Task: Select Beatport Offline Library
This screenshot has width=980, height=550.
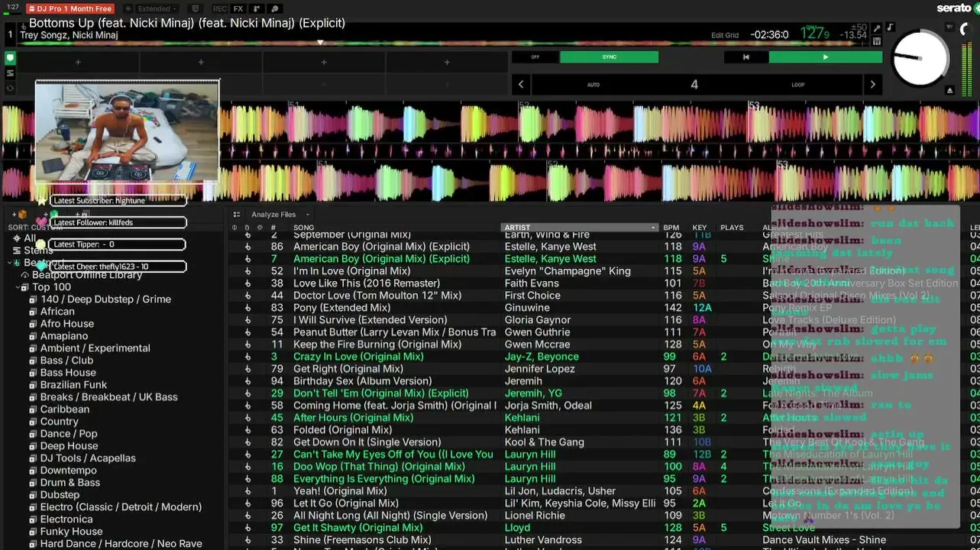Action: click(87, 275)
